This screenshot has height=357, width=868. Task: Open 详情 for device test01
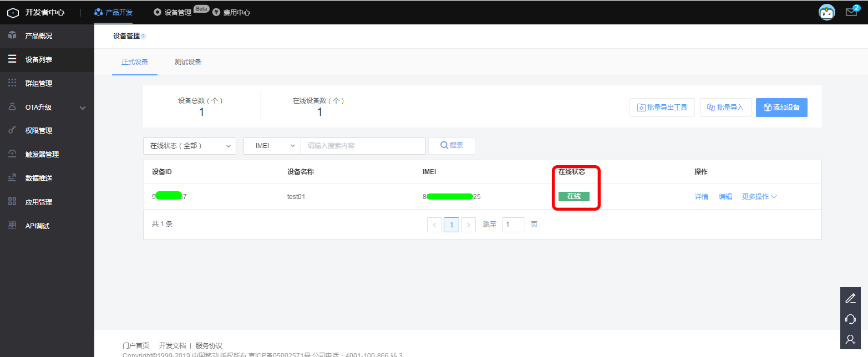point(701,196)
